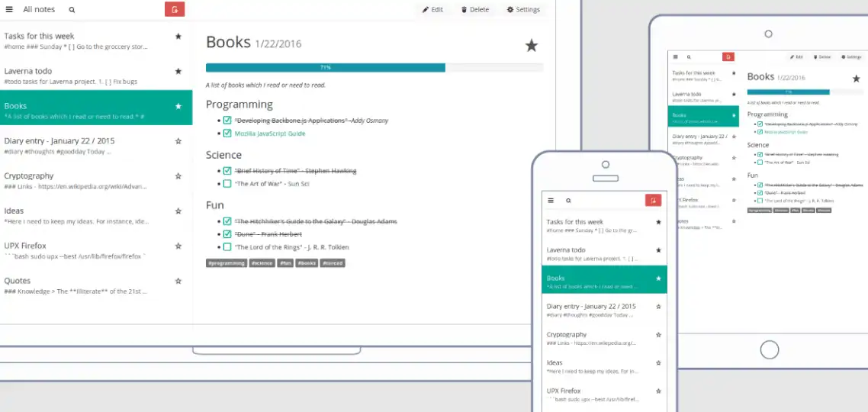The image size is (868, 412).
Task: Open the hamburger menu on the phone
Action: (550, 201)
